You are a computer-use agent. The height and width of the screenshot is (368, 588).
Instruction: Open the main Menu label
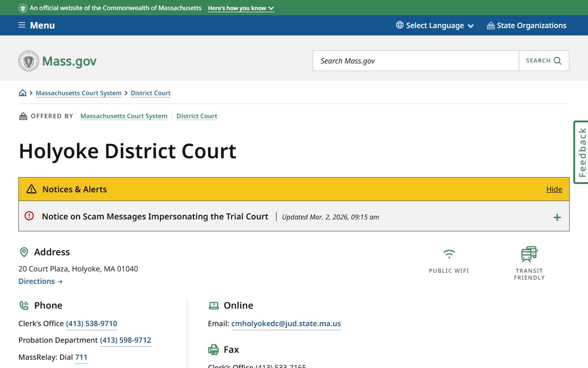click(x=42, y=25)
